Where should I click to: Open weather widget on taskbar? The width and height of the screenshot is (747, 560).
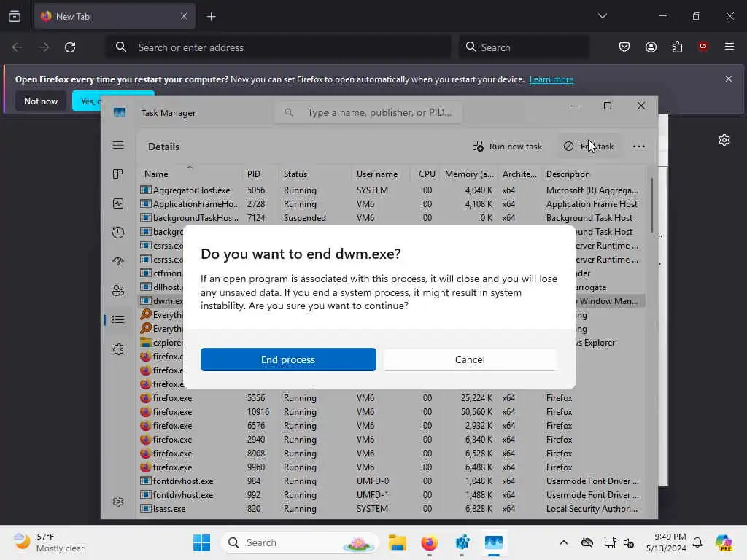pyautogui.click(x=49, y=542)
